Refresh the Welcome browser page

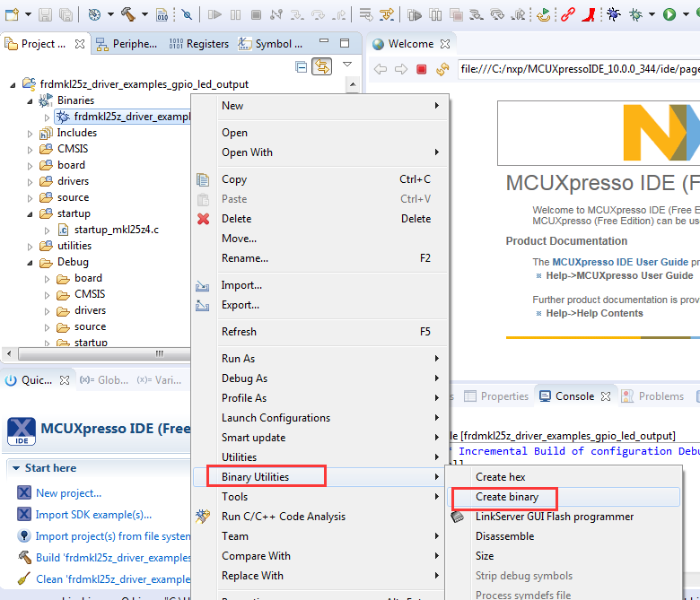click(x=442, y=69)
